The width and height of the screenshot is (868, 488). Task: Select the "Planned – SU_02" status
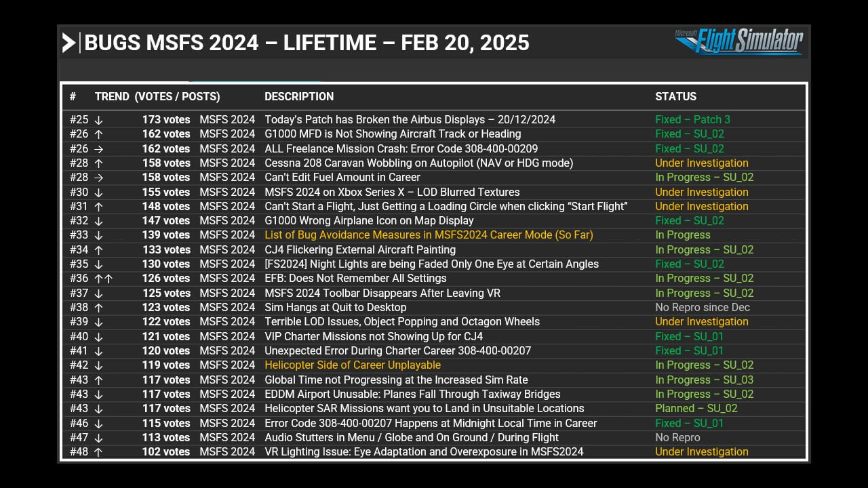point(696,409)
